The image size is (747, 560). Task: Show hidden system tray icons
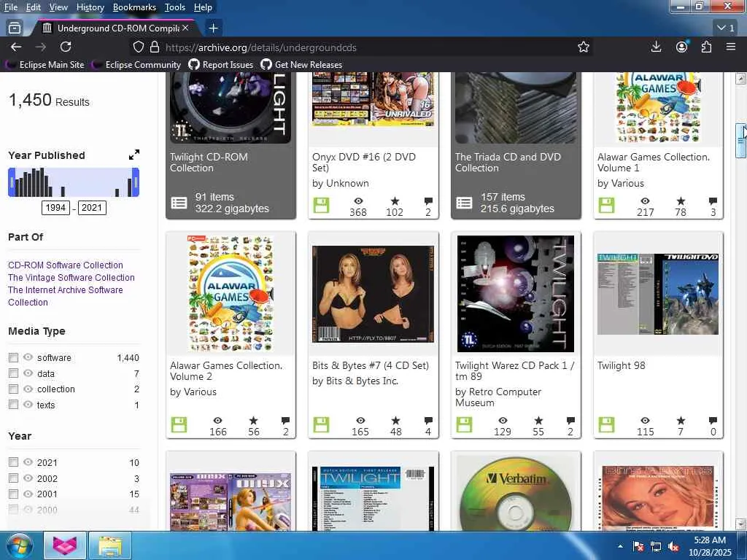click(620, 547)
